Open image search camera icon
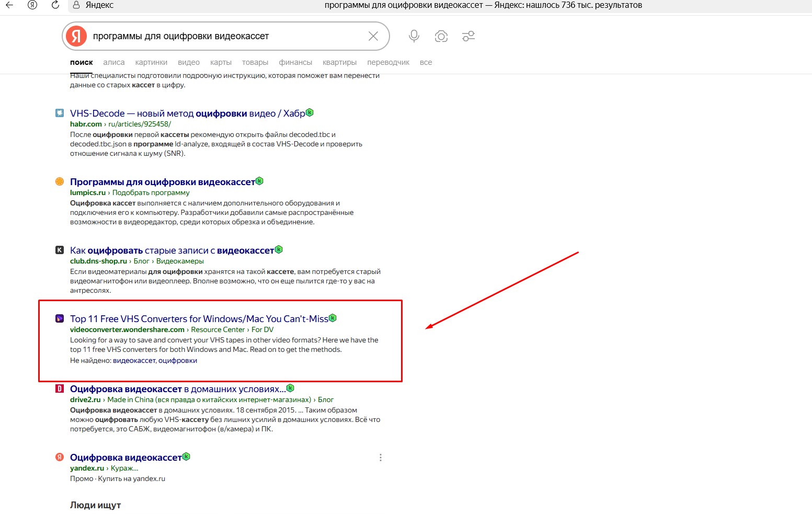 441,36
